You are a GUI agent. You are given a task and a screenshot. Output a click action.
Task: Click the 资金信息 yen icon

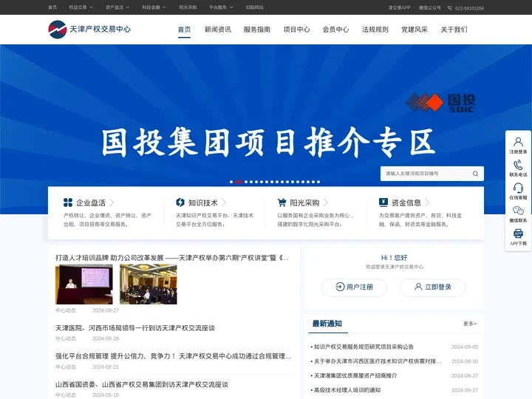pos(383,202)
